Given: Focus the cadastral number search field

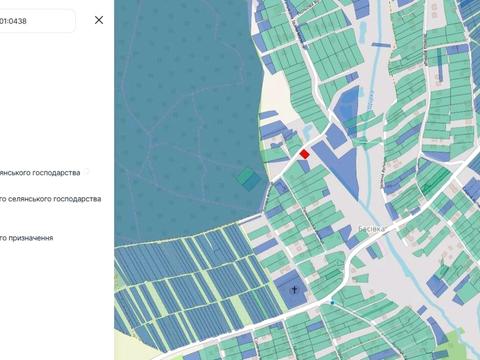Looking at the screenshot, I should (37, 21).
